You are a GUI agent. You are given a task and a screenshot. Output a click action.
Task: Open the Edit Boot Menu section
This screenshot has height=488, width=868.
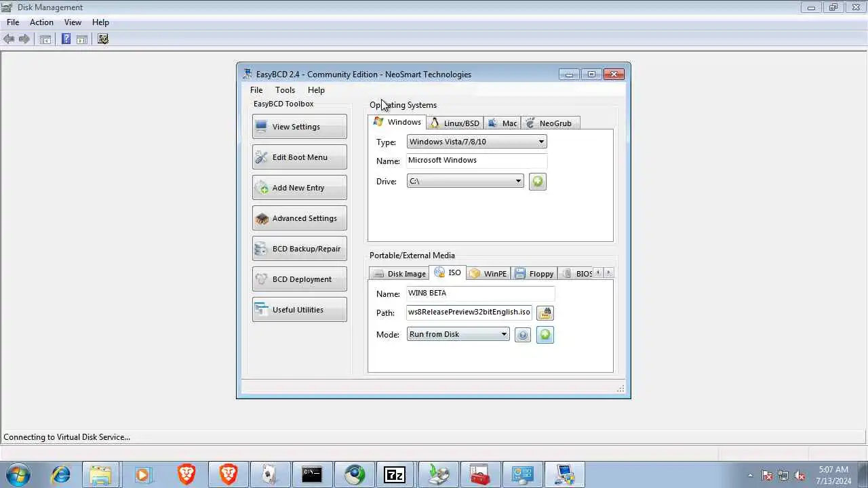tap(299, 157)
